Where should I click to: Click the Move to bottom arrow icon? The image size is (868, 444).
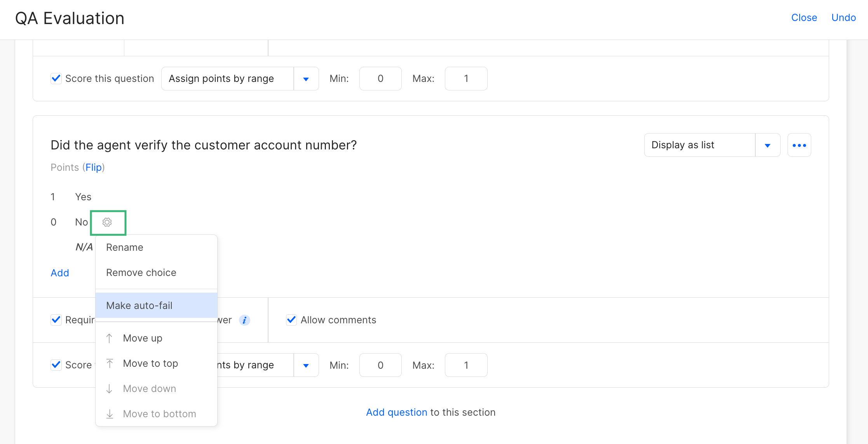[x=110, y=414]
